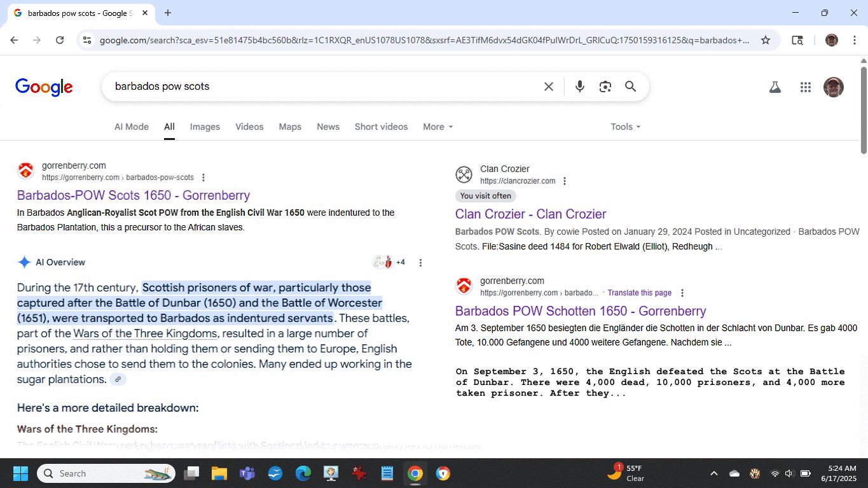The image size is (868, 488).
Task: Copy AI Overview link chain icon
Action: (118, 380)
